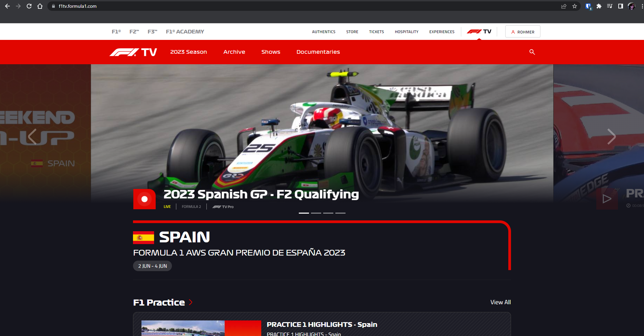Open the Extensions puzzle piece menu

click(x=599, y=6)
